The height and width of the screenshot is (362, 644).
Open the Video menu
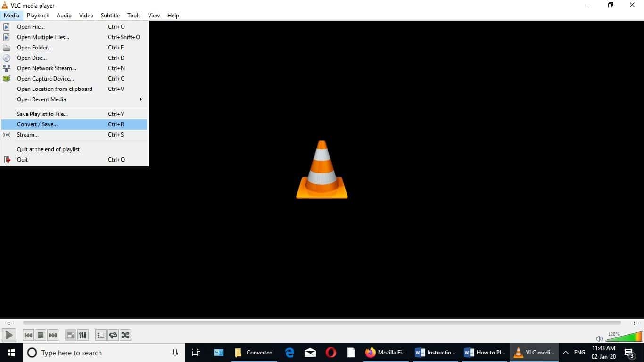coord(86,16)
